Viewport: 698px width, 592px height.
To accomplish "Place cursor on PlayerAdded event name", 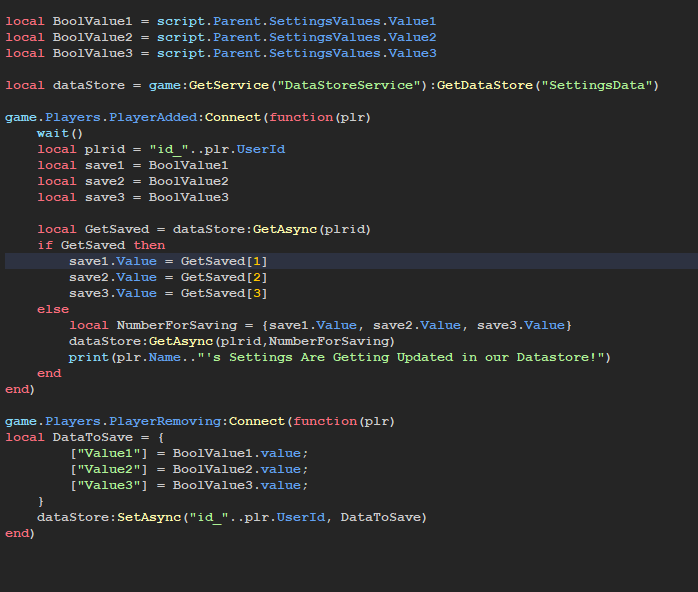I will 161,117.
